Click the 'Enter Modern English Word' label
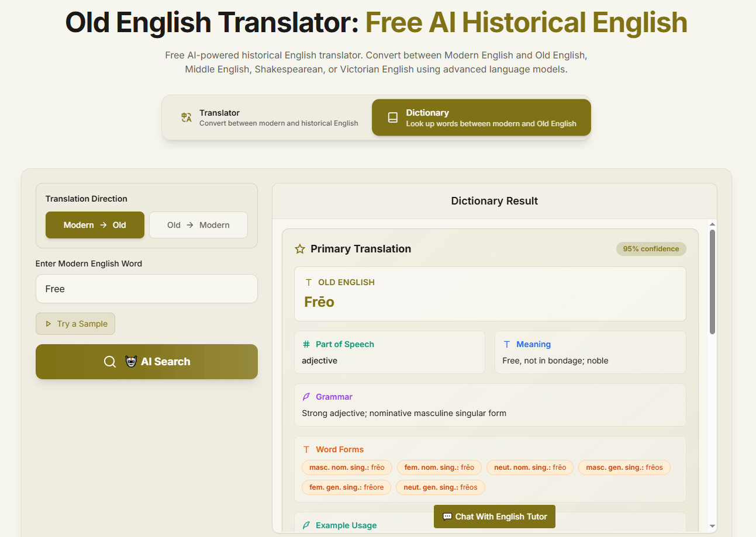Image resolution: width=756 pixels, height=537 pixels. tap(89, 264)
